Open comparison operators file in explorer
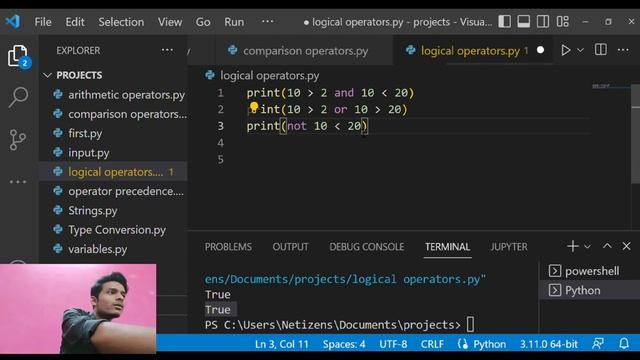Screen dimensions: 640x360 tap(114, 114)
